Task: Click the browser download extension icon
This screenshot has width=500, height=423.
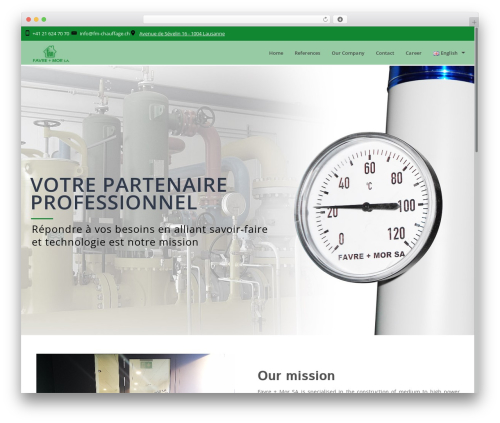Action: (340, 19)
